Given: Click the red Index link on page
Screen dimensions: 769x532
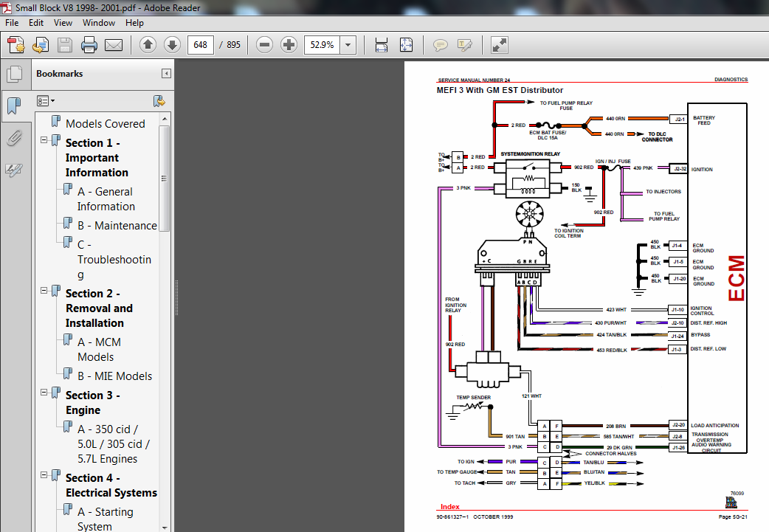Looking at the screenshot, I should coord(450,507).
